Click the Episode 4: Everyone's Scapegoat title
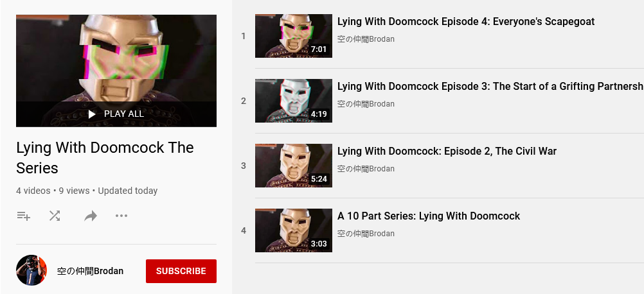The image size is (644, 294). click(466, 22)
